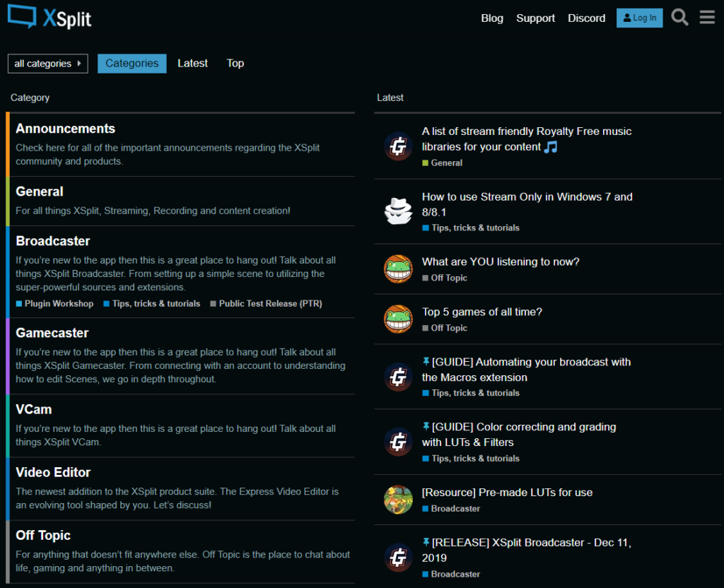Open avatar beside Color correcting guide
724x588 pixels.
click(x=398, y=442)
